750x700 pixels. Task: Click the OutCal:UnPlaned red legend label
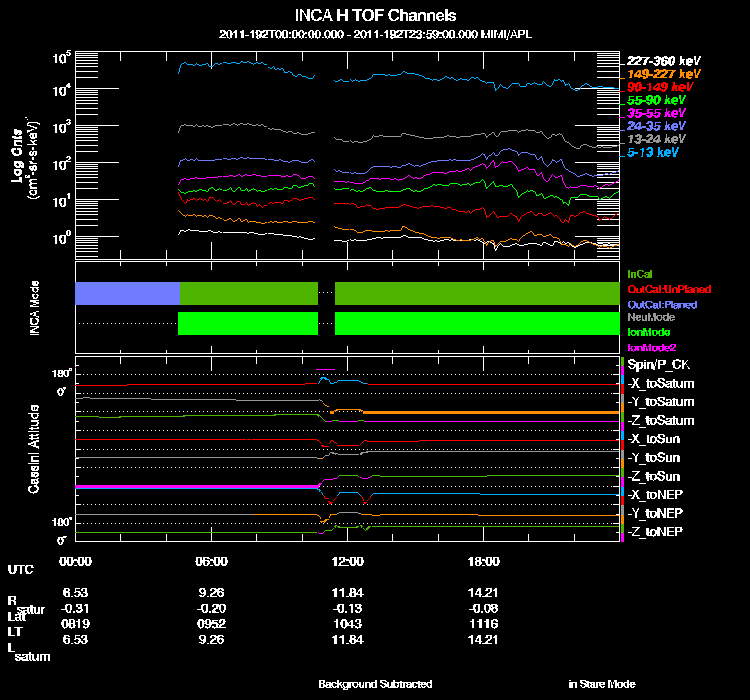[669, 289]
